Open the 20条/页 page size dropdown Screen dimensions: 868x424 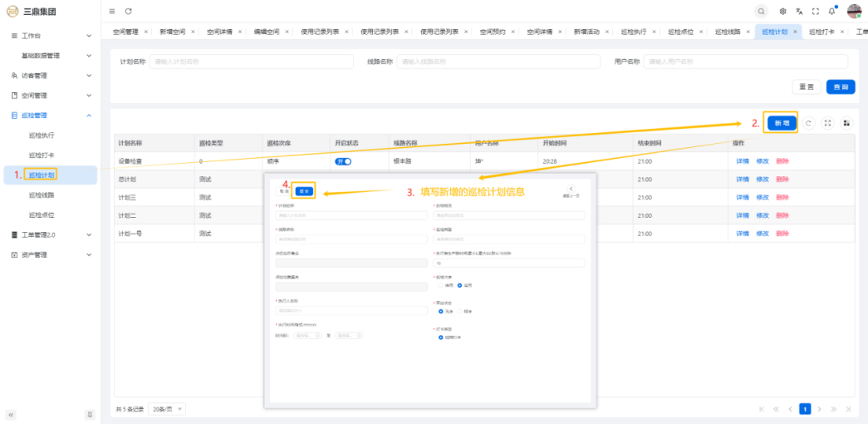(x=169, y=409)
